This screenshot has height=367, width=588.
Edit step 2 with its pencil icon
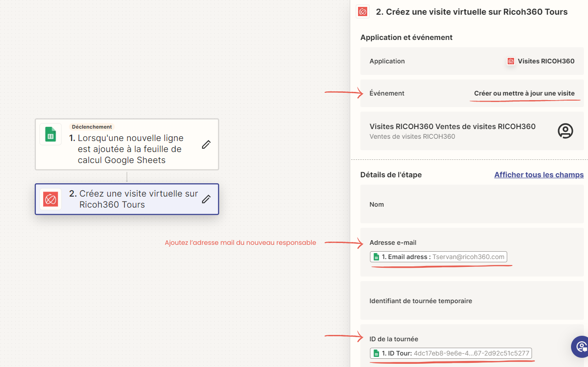click(x=206, y=199)
